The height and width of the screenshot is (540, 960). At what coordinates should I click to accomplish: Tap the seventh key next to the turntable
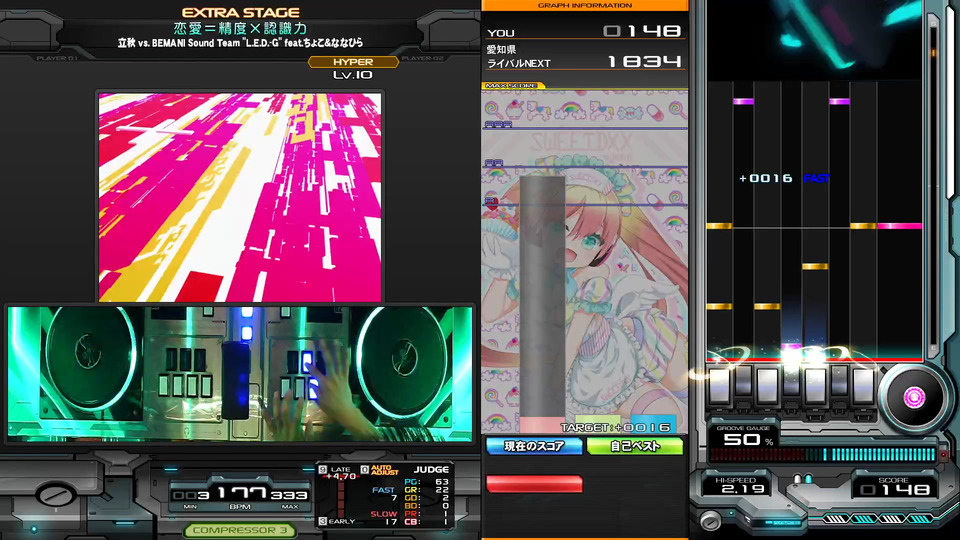pos(863,386)
